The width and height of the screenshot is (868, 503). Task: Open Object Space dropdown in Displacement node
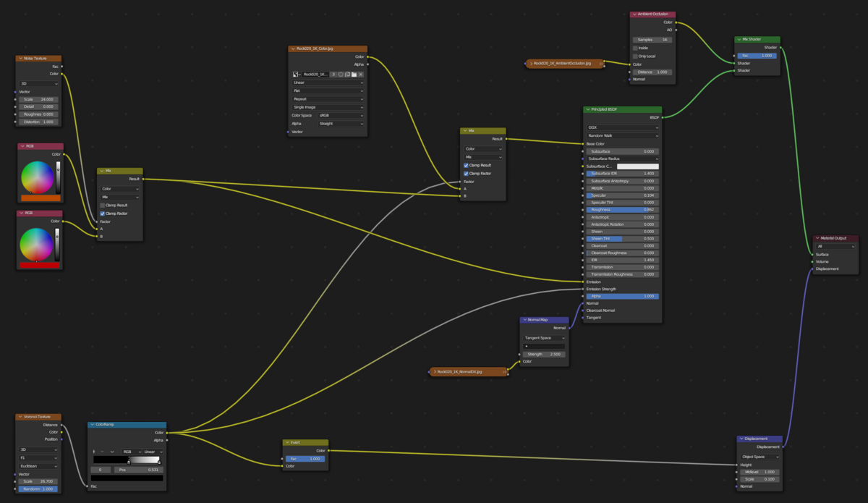759,457
